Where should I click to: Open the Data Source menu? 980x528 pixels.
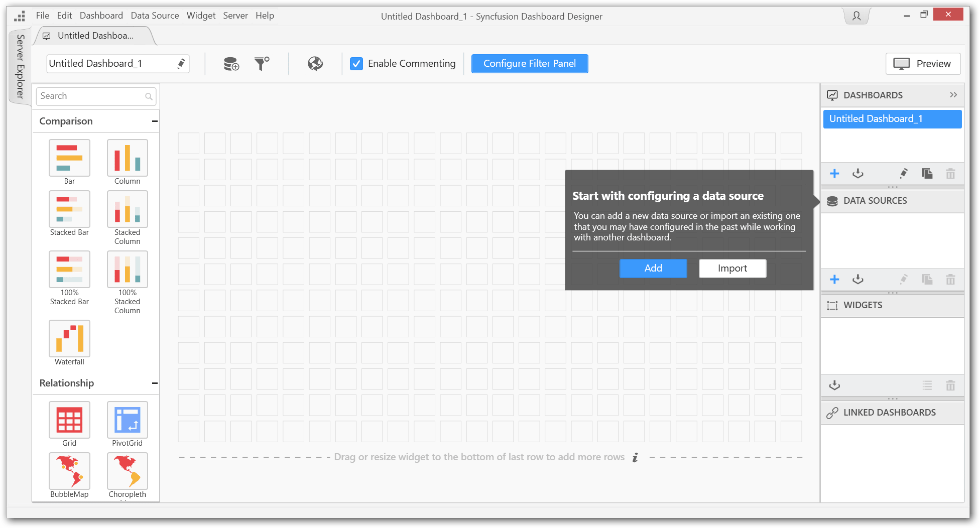click(155, 16)
